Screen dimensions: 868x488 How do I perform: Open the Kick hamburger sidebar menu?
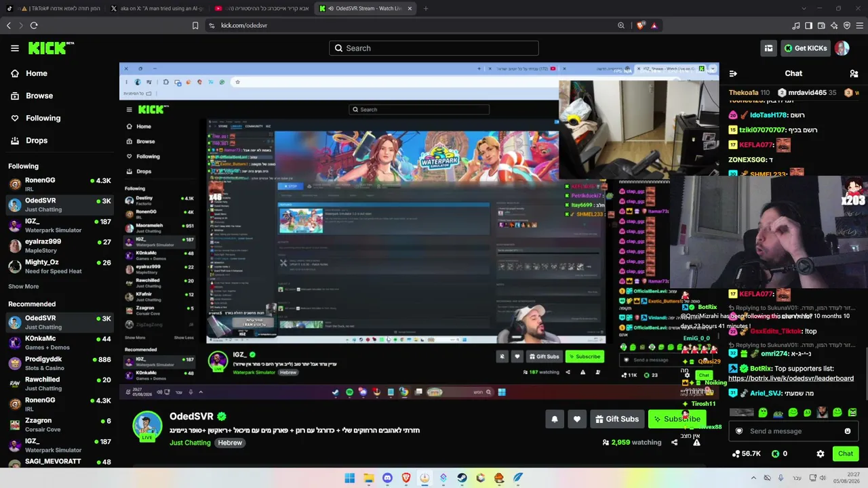click(15, 48)
